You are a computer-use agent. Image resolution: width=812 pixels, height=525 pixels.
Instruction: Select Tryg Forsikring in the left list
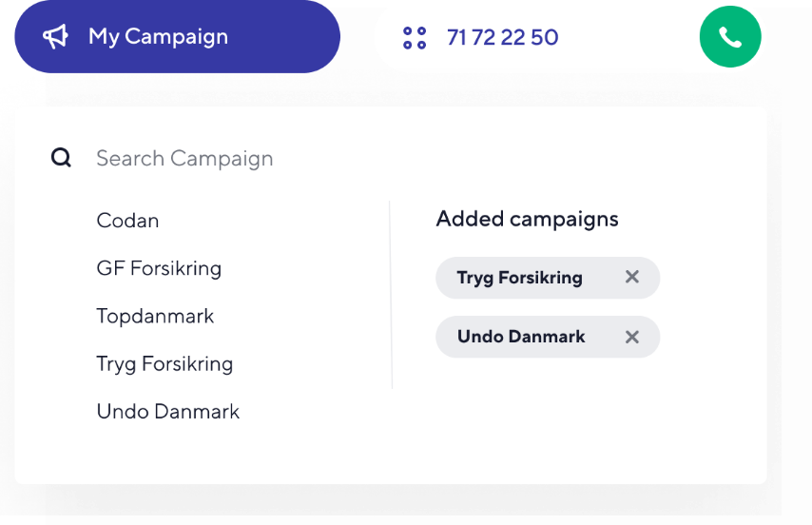point(164,364)
